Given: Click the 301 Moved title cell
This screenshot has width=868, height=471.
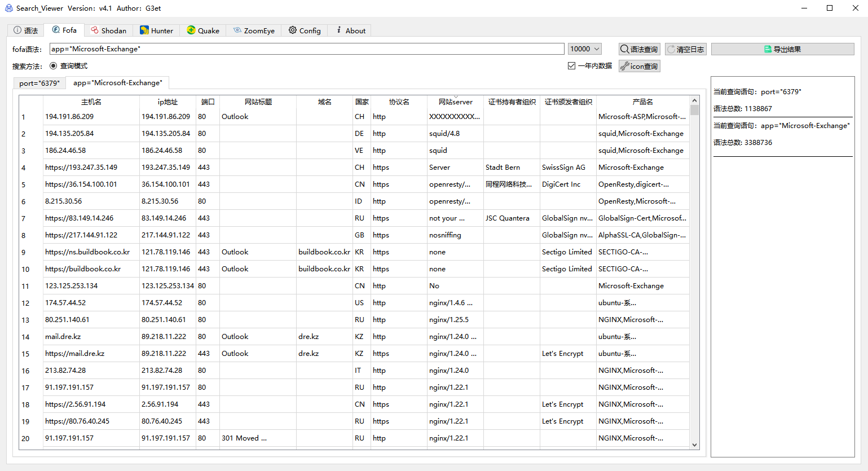Looking at the screenshot, I should click(258, 438).
